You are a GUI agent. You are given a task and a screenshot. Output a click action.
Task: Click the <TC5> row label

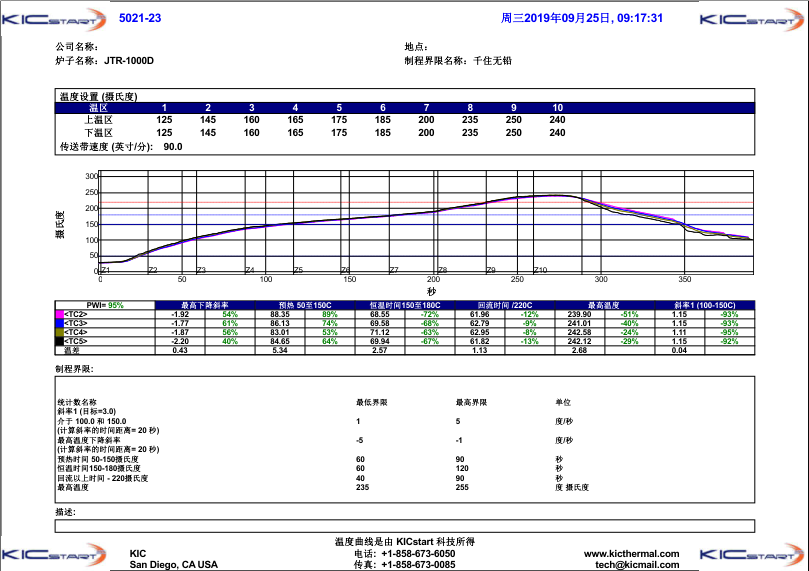[x=76, y=341]
